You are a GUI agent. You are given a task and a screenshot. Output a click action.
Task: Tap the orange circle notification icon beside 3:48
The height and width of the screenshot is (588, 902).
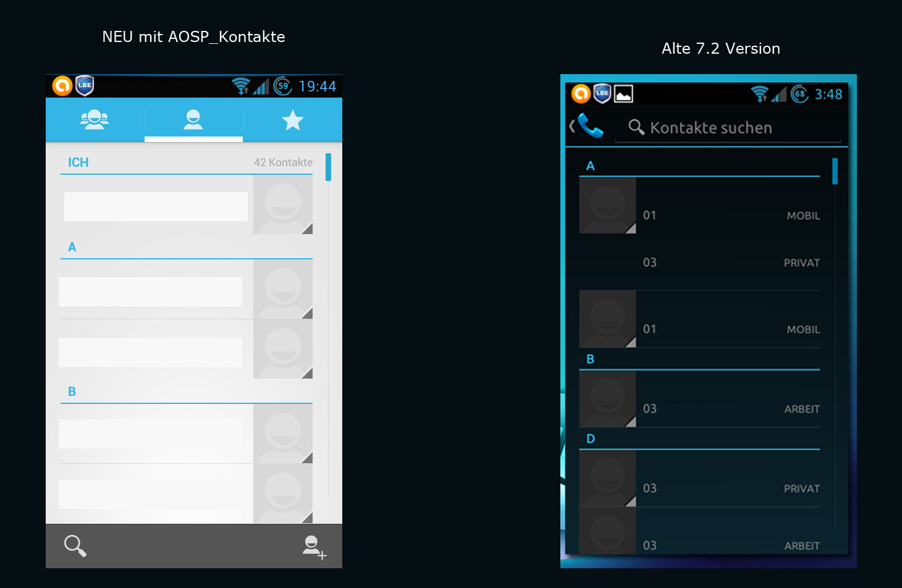pos(581,94)
